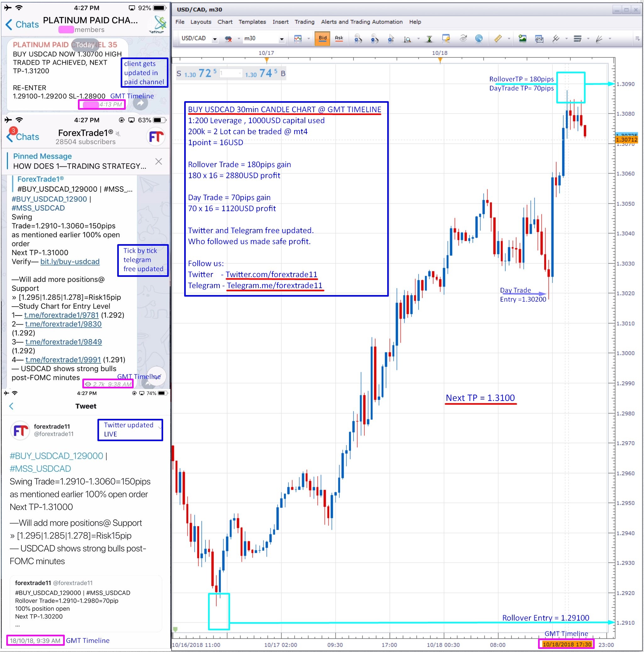644x652 pixels.
Task: Click the Buy price 1.30 74 button
Action: tap(265, 73)
